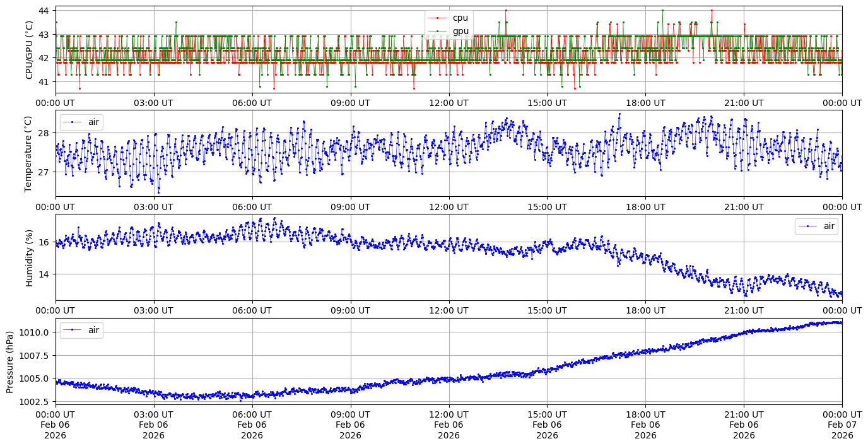Screen dimensions: 868x446
Task: Click the 18:00 UT tick under Humidity plot
Action: pyautogui.click(x=645, y=311)
